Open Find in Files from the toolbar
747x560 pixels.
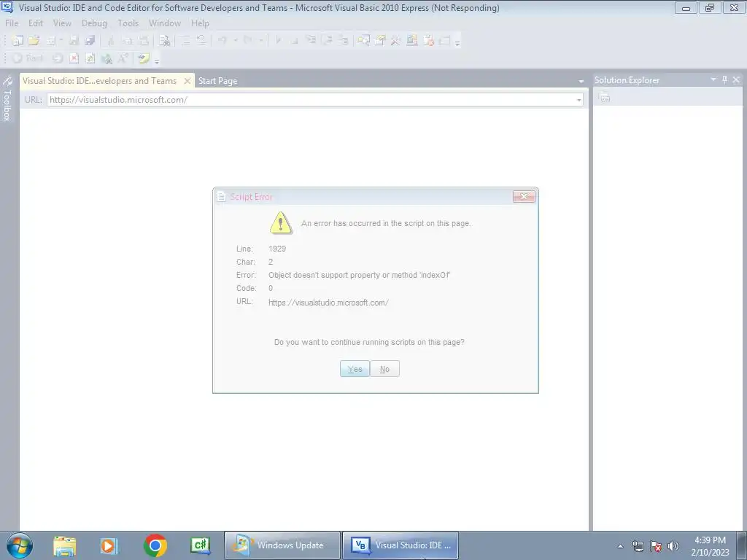164,41
